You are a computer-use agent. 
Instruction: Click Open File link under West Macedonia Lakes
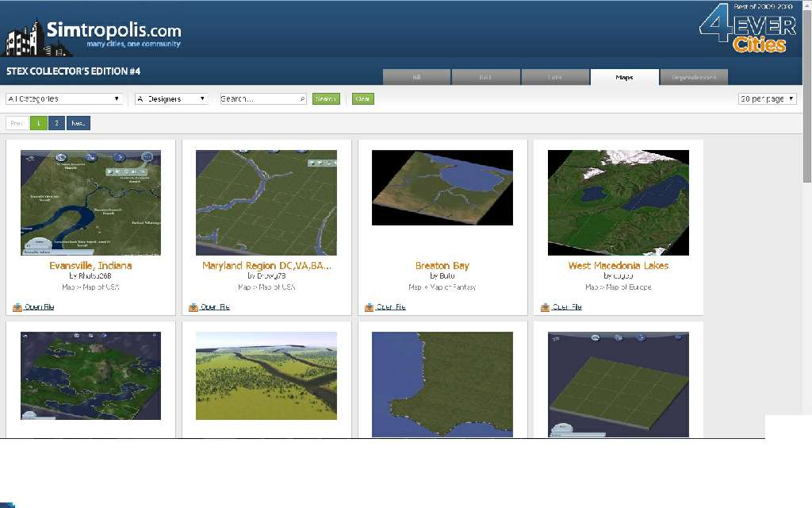pyautogui.click(x=567, y=307)
